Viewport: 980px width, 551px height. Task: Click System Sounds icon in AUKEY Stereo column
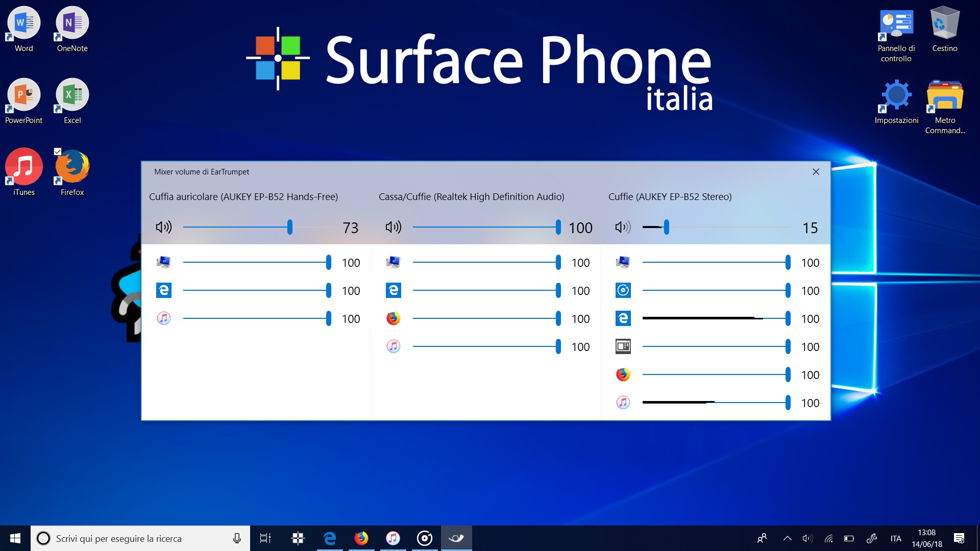pos(623,262)
